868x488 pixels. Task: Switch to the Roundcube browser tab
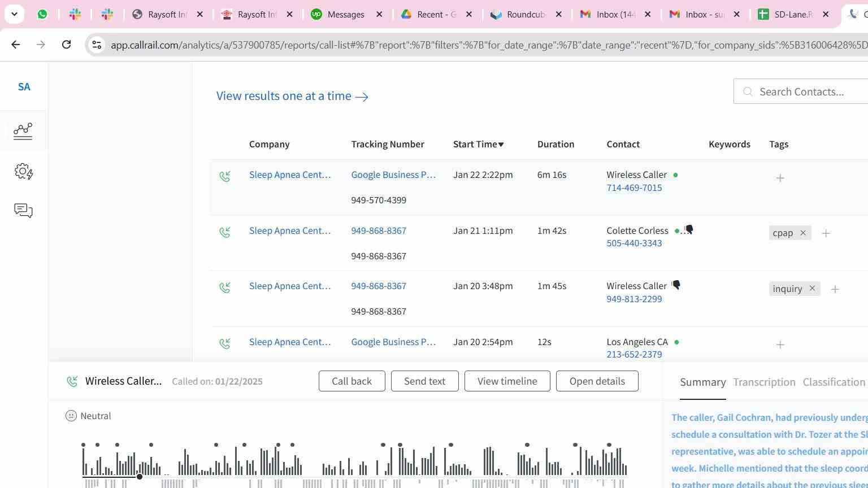point(526,14)
